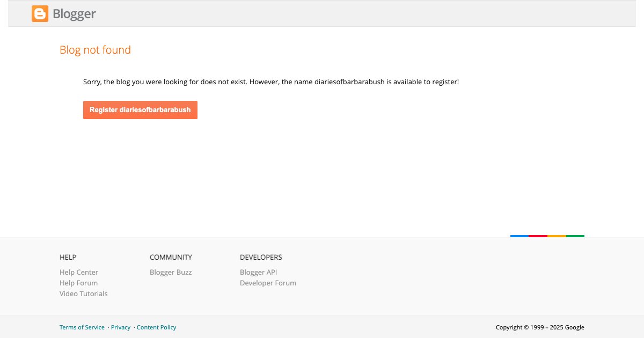Visit the Help Forum link
This screenshot has width=644, height=338.
78,283
